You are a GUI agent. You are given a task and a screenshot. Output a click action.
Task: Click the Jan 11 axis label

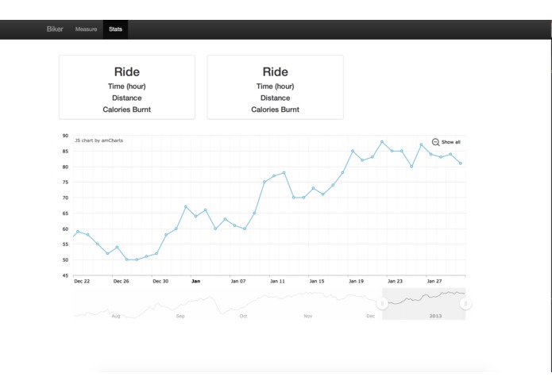277,281
